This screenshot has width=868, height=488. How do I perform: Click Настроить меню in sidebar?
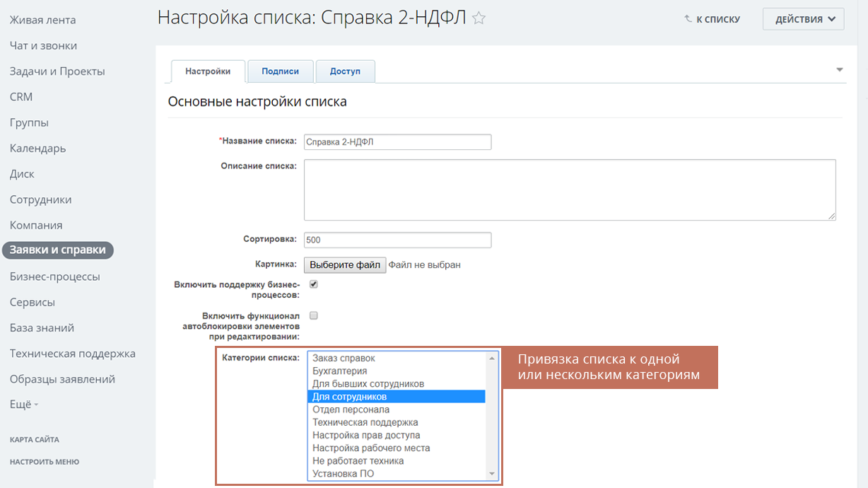[44, 462]
